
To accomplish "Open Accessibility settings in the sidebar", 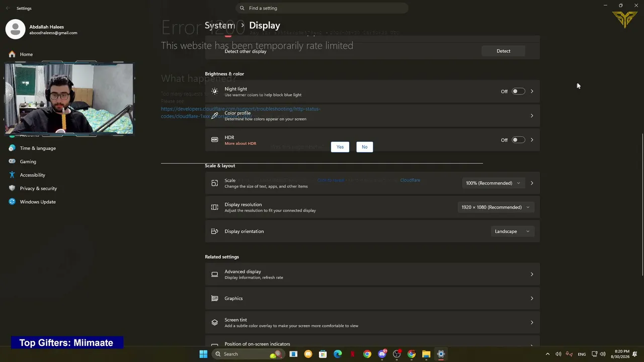I will pyautogui.click(x=33, y=175).
